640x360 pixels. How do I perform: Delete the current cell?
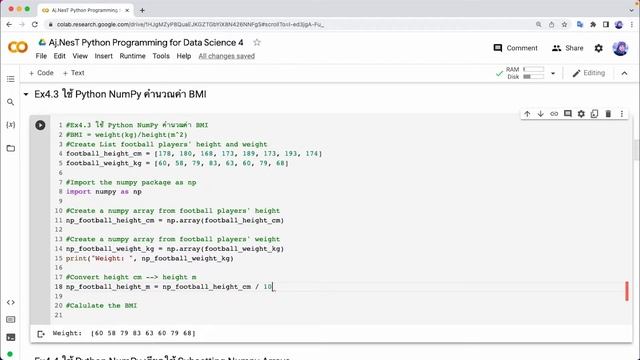click(x=608, y=114)
